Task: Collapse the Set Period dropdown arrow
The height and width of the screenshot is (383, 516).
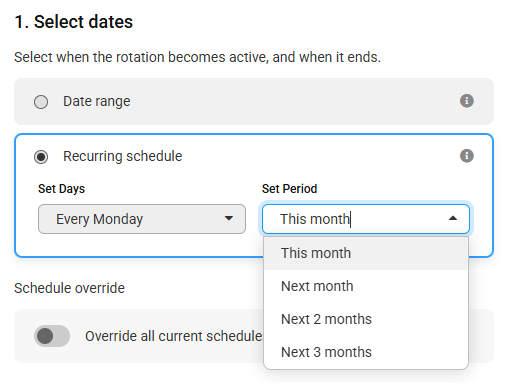Action: [x=453, y=218]
